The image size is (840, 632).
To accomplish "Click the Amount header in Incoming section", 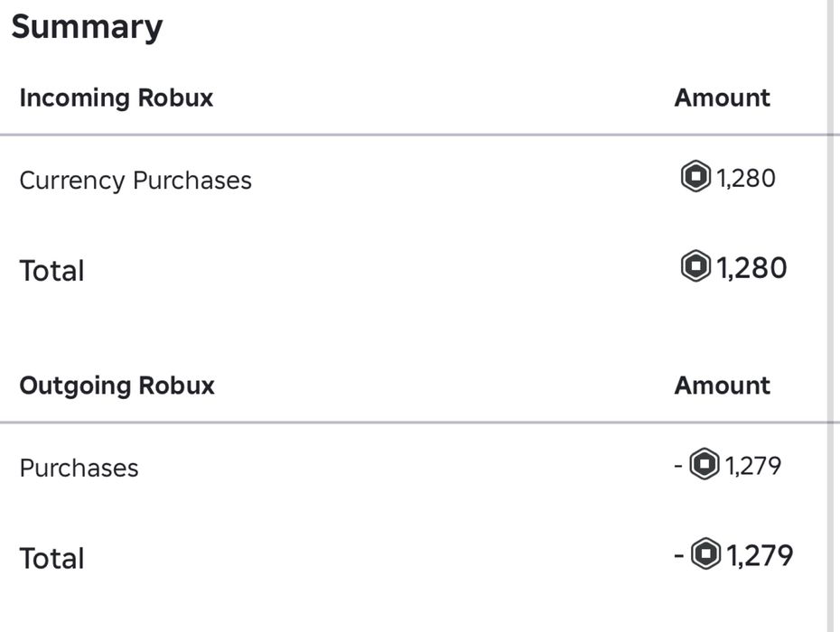I will [722, 98].
